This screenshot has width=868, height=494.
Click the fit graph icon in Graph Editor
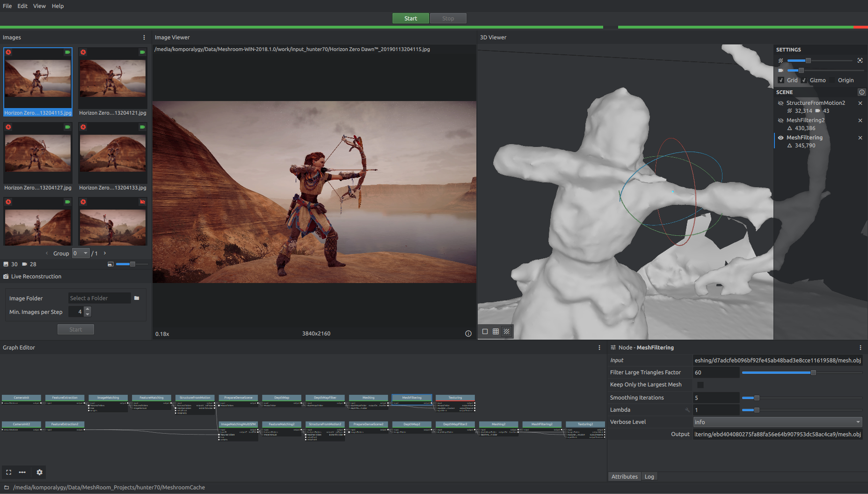pos(8,472)
